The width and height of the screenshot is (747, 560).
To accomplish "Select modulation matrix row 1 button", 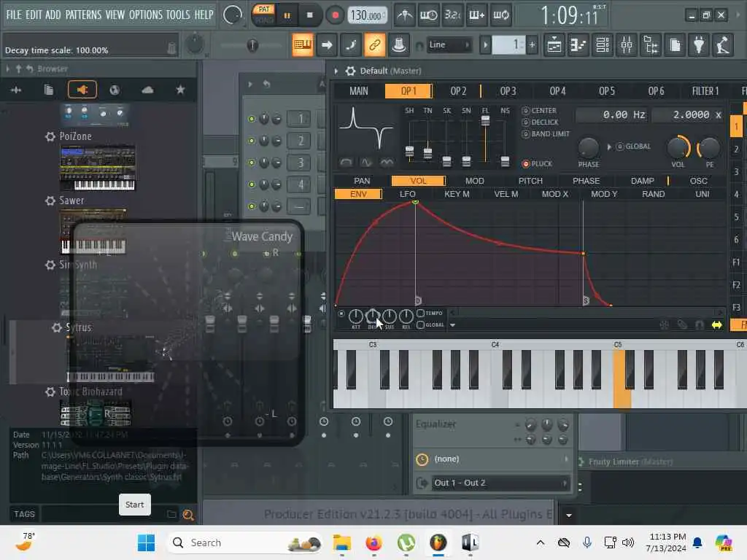I will point(736,126).
